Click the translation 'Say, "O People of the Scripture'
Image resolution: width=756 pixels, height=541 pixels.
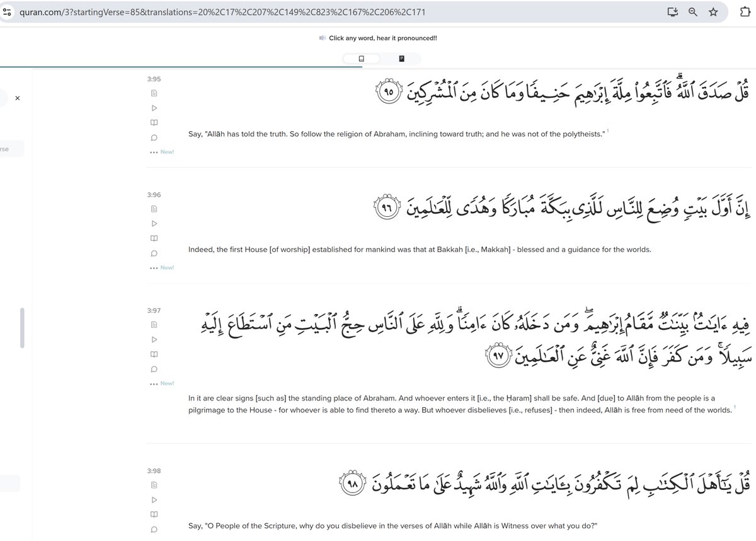coord(392,526)
